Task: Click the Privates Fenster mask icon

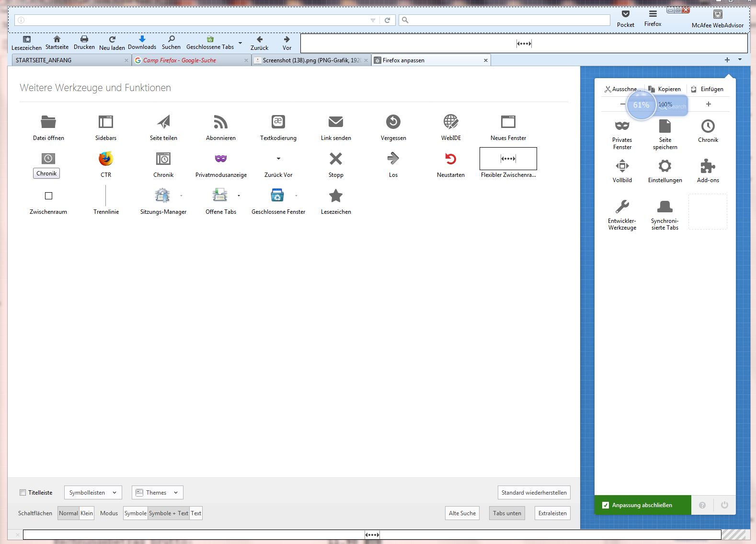Action: tap(622, 126)
